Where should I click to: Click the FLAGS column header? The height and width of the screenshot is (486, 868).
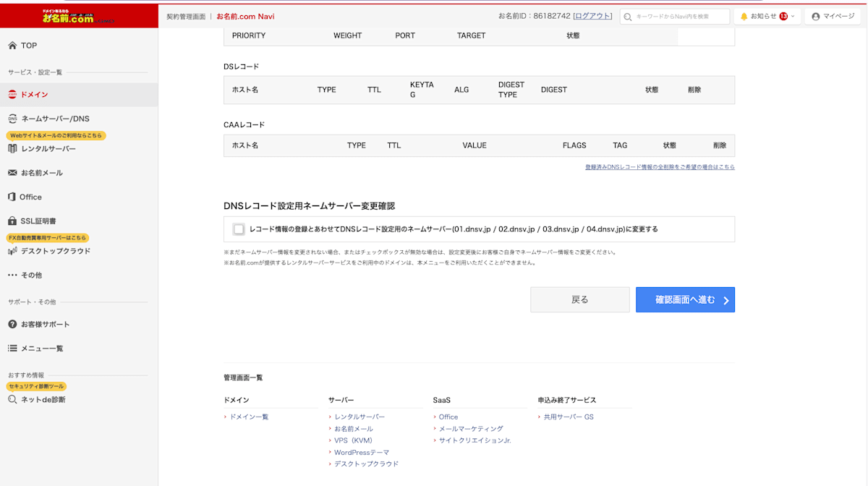(574, 145)
